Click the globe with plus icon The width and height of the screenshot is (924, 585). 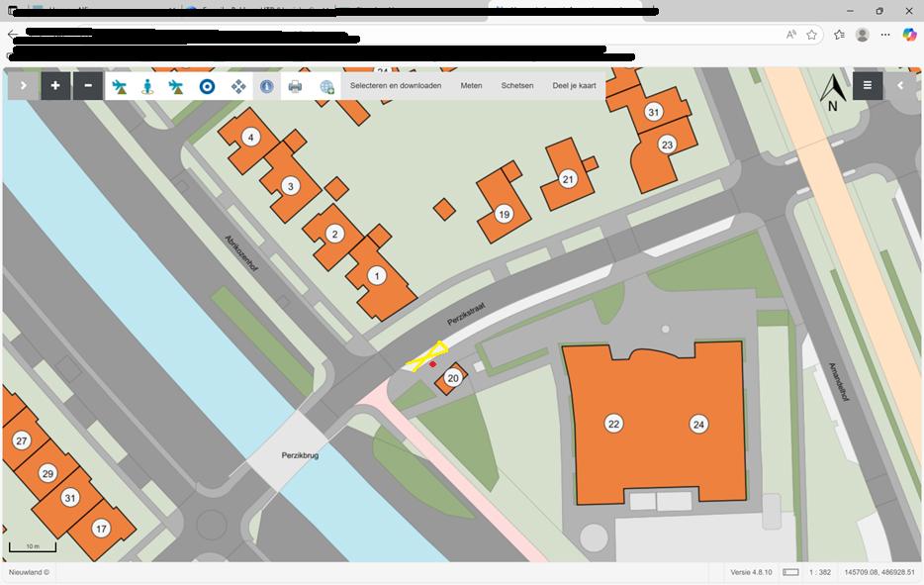tap(326, 86)
